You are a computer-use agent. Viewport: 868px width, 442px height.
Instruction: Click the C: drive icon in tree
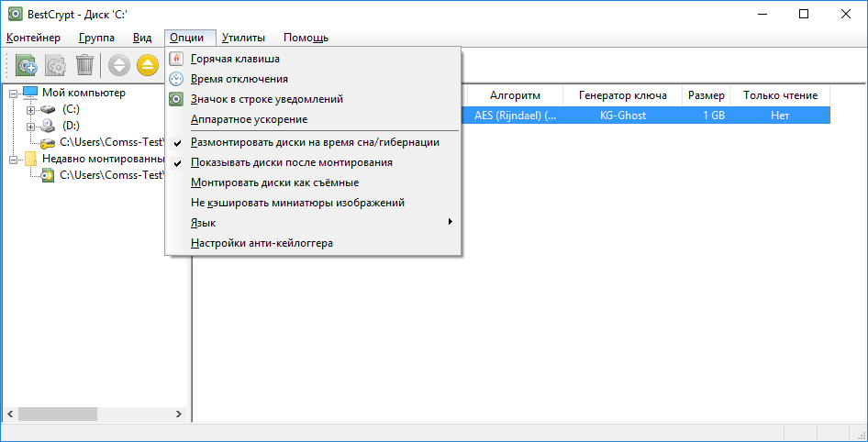coord(48,110)
